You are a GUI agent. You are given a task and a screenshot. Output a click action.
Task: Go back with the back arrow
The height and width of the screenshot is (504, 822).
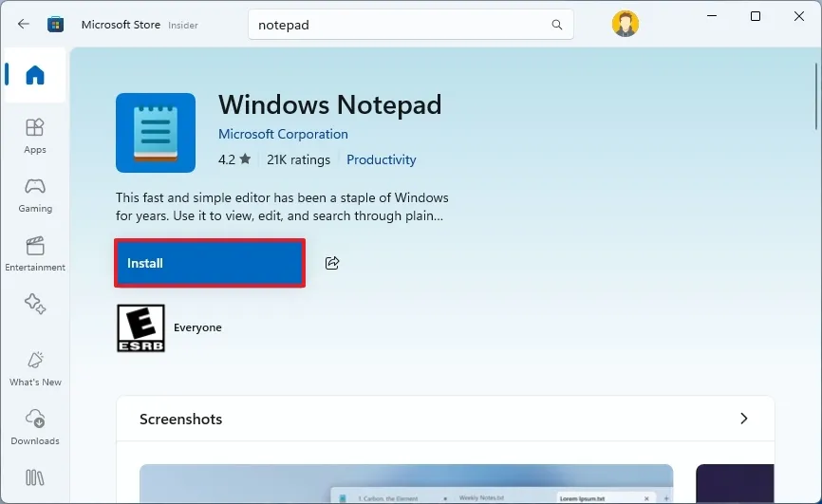pyautogui.click(x=23, y=24)
